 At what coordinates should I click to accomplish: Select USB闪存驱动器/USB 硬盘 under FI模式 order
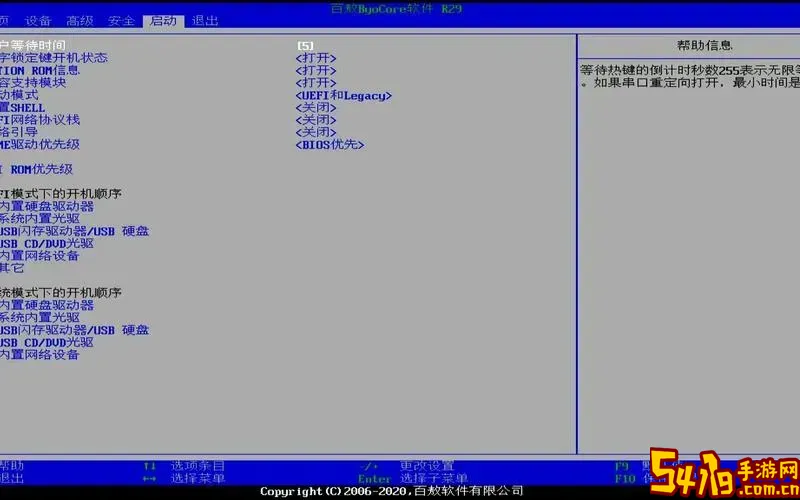(74, 231)
